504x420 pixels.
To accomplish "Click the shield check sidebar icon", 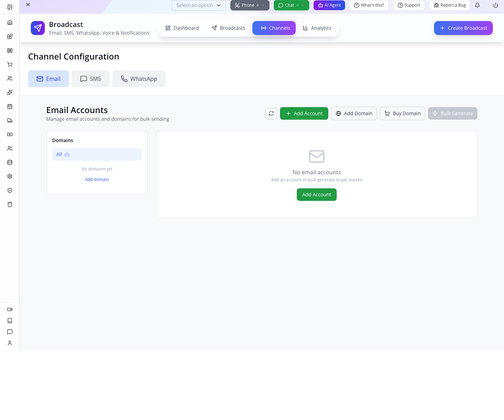I will pos(10,190).
